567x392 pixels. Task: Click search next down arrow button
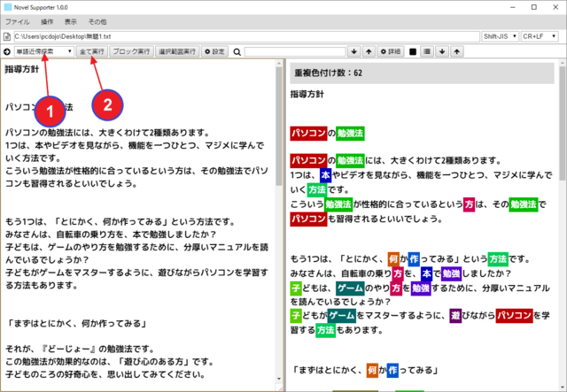[354, 52]
